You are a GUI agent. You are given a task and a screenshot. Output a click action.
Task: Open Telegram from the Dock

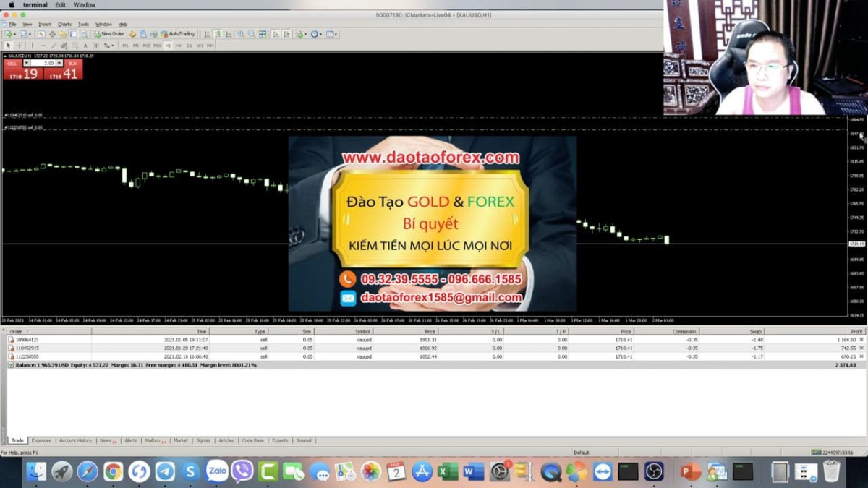coord(165,472)
